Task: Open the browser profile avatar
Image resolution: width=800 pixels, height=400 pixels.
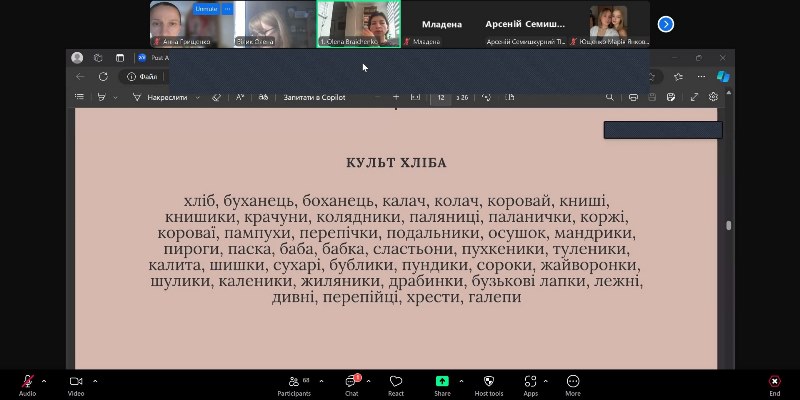Action: tap(77, 58)
